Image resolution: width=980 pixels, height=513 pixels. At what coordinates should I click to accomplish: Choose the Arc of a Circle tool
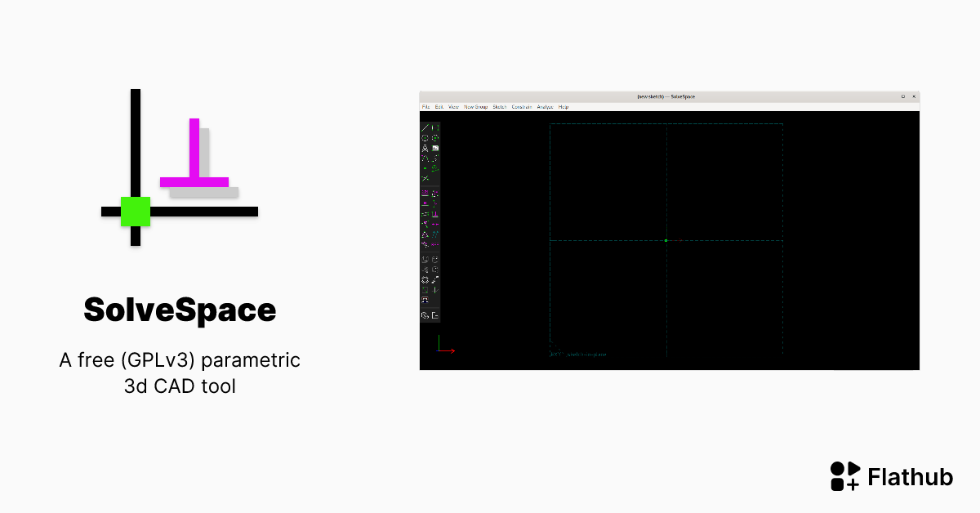tap(434, 138)
